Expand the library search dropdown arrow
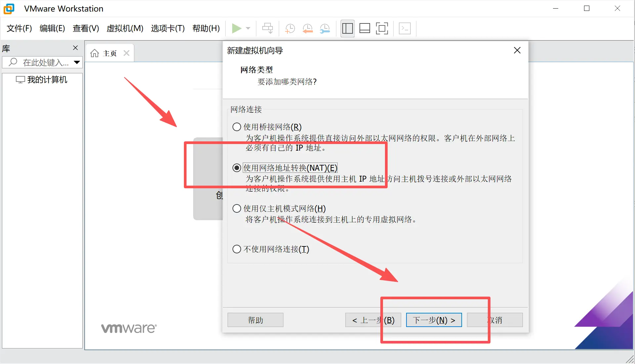 pos(77,62)
